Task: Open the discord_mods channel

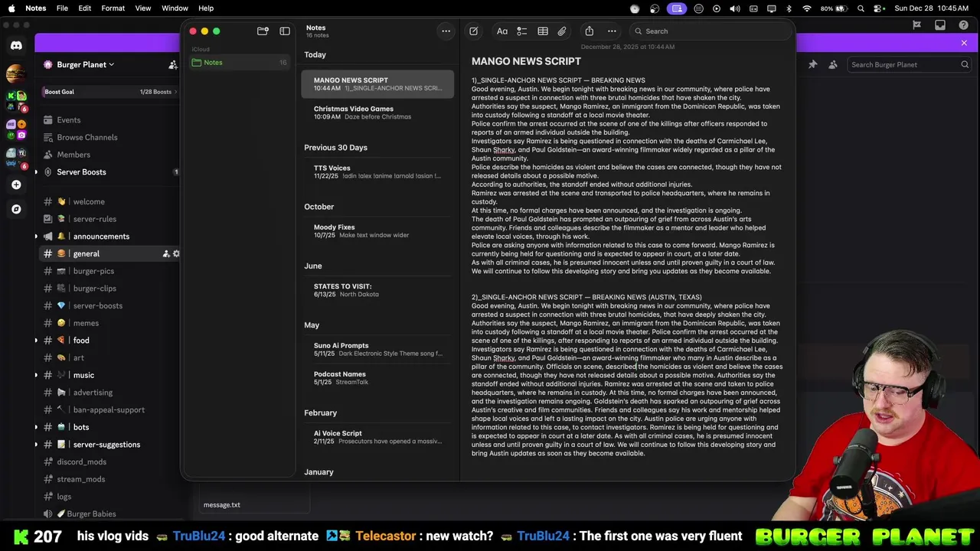Action: (81, 461)
